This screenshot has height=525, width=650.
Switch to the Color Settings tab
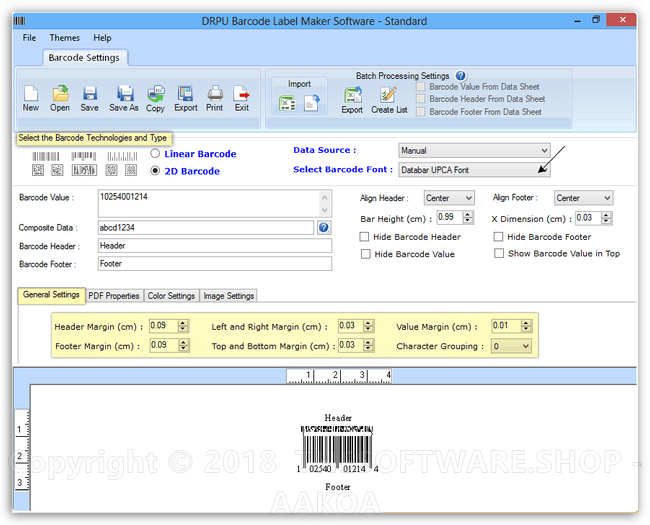[171, 296]
